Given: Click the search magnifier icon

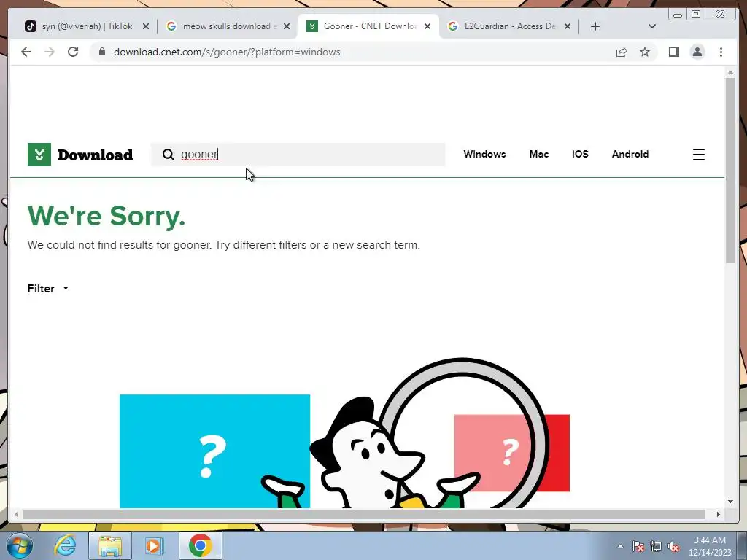Looking at the screenshot, I should coord(169,155).
